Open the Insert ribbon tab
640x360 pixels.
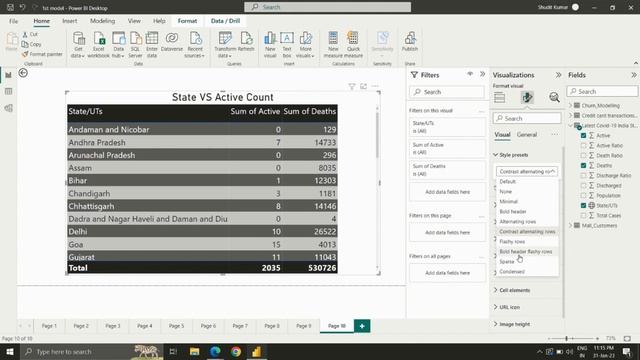coord(70,21)
